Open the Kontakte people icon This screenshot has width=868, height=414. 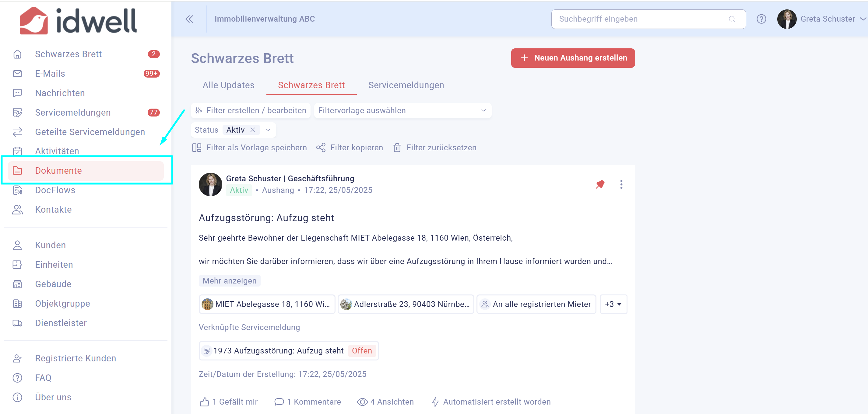(x=17, y=210)
